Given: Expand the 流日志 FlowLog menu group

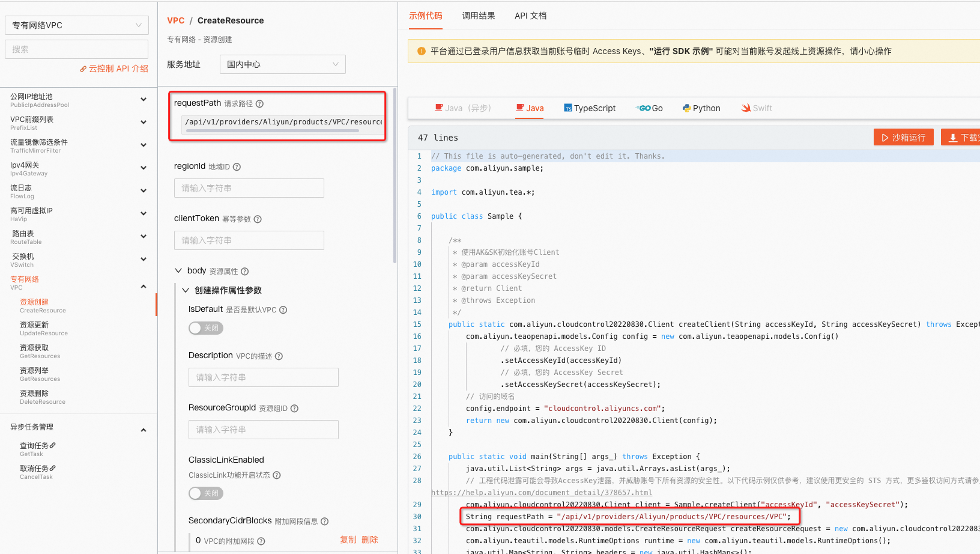Looking at the screenshot, I should [144, 191].
